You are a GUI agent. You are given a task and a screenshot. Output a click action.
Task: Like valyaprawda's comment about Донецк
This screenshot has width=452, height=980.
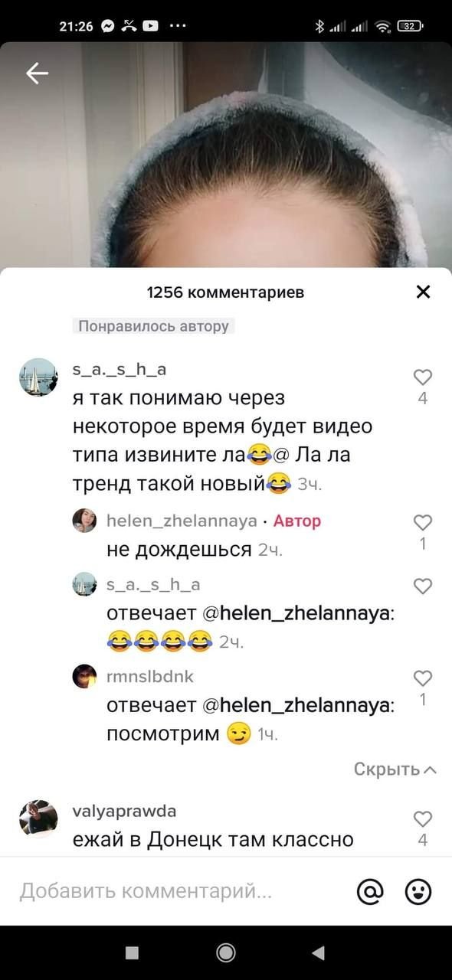(x=423, y=818)
